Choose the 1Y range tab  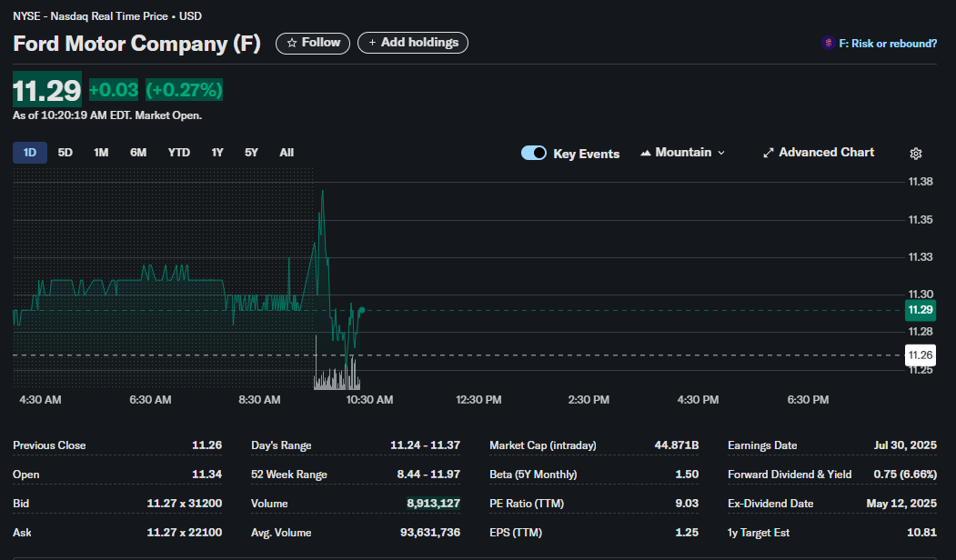click(x=217, y=153)
